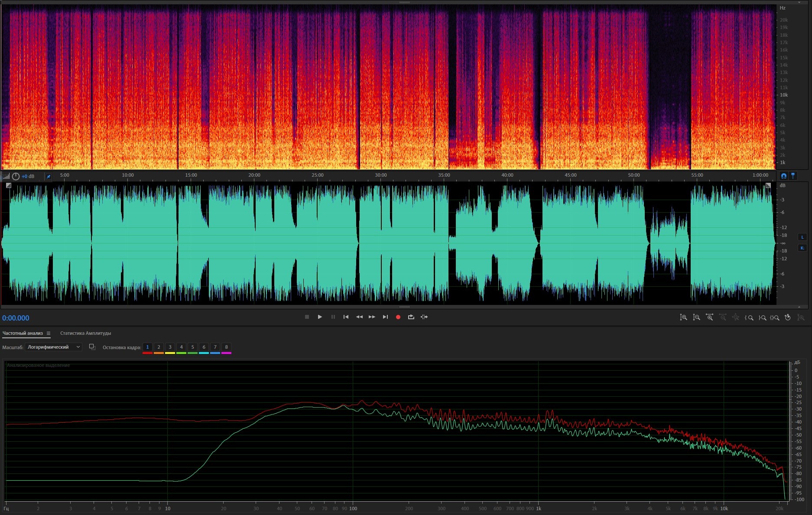Jump to previous marker with the transport button
Viewport: 812px width, 515px height.
[346, 317]
